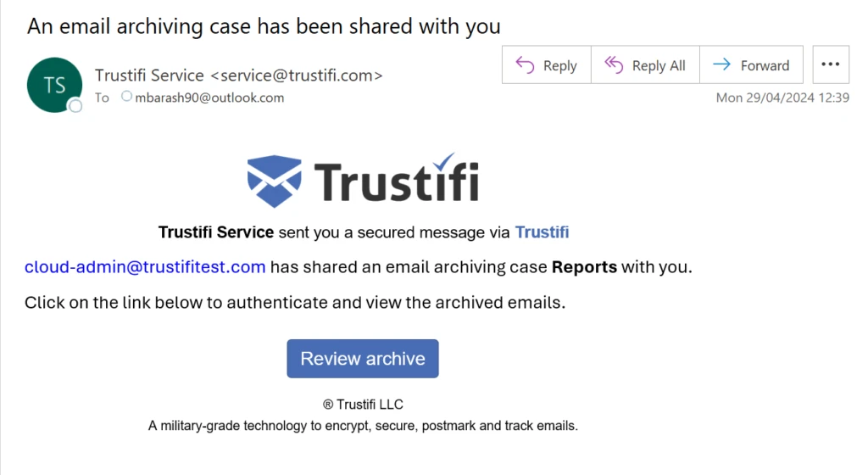This screenshot has width=868, height=475.
Task: Click recipient mbarash90@outlook.com
Action: (x=210, y=98)
